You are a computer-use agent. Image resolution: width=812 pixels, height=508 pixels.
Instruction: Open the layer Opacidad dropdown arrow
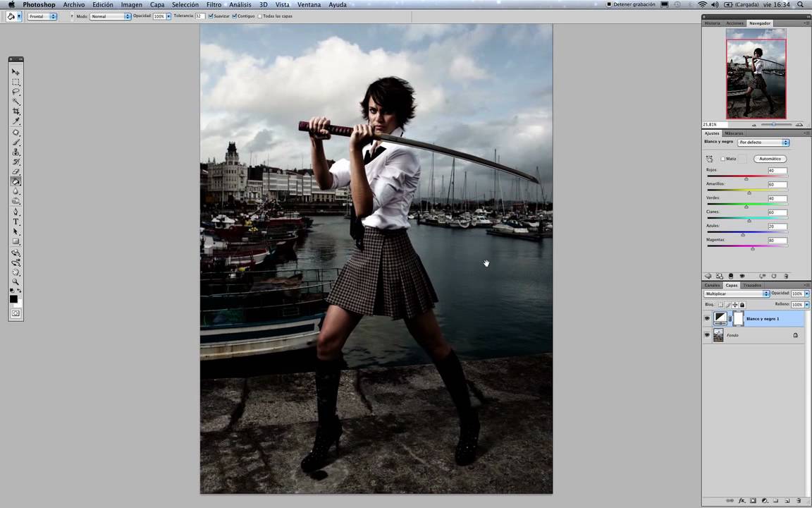[x=807, y=294]
